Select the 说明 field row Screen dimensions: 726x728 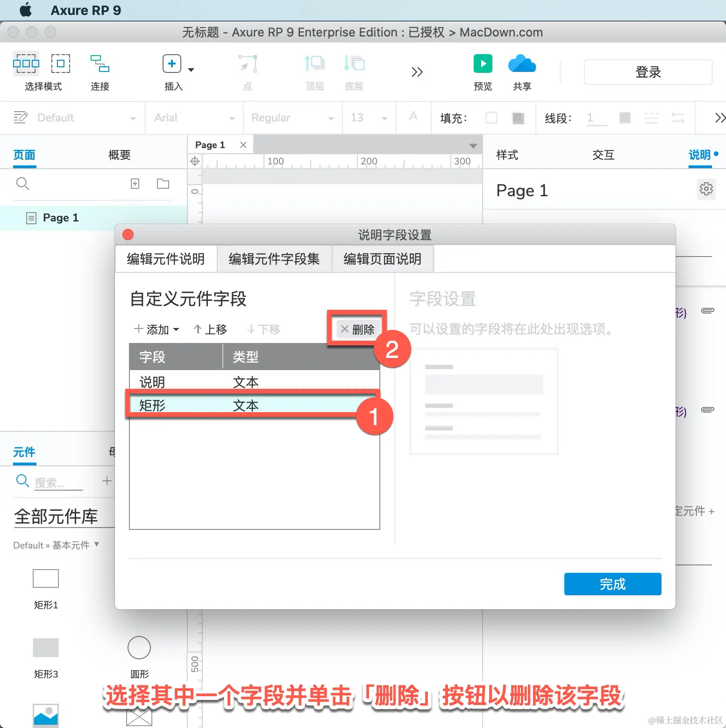254,382
